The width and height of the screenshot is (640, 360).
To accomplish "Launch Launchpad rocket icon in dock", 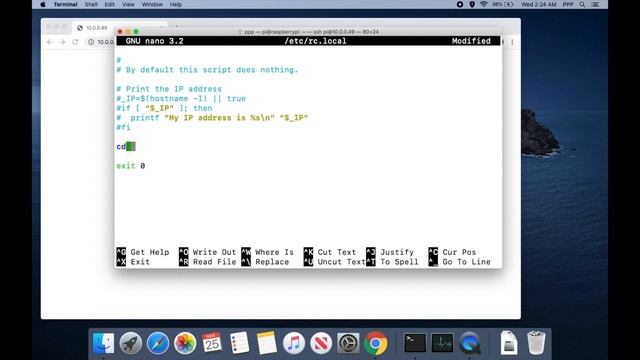I will click(131, 343).
